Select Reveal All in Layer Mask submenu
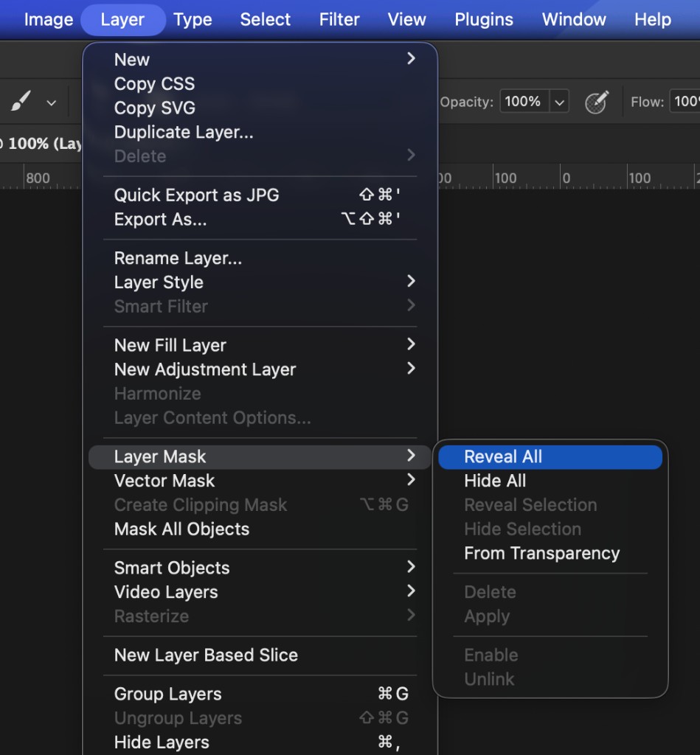 (550, 456)
